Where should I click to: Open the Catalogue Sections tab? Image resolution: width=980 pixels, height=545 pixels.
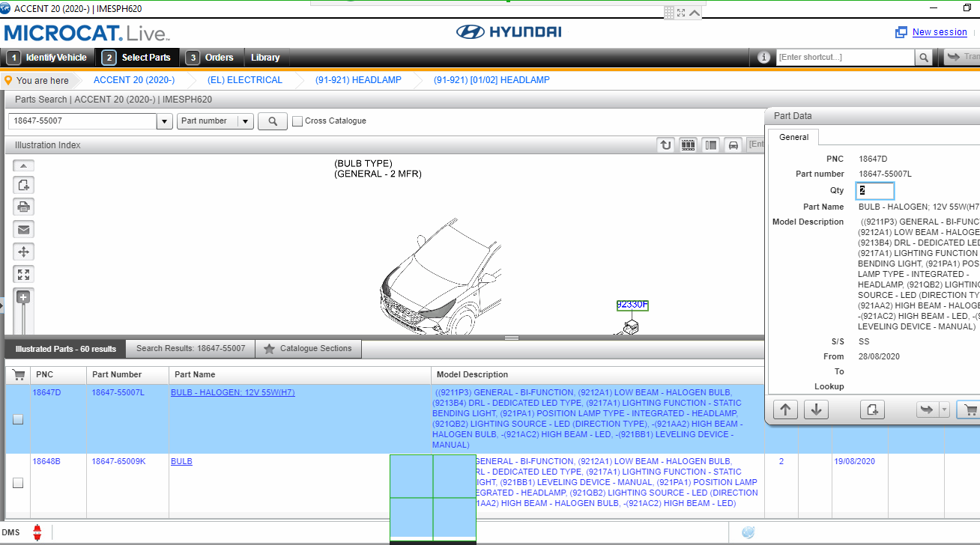coord(308,349)
